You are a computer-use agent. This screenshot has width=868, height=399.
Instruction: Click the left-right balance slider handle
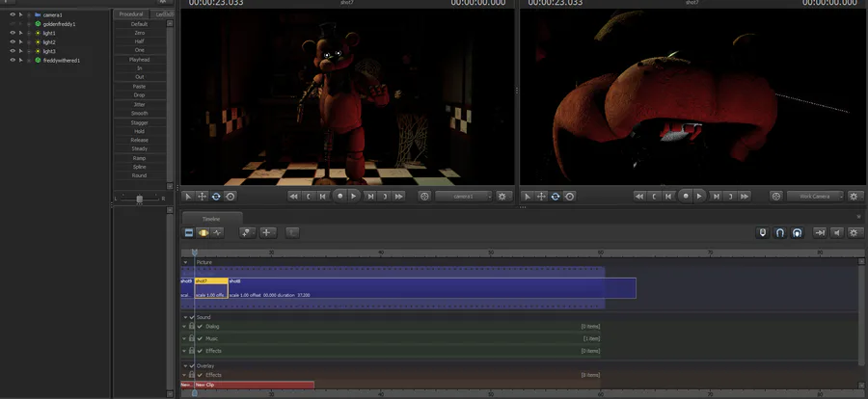(140, 199)
